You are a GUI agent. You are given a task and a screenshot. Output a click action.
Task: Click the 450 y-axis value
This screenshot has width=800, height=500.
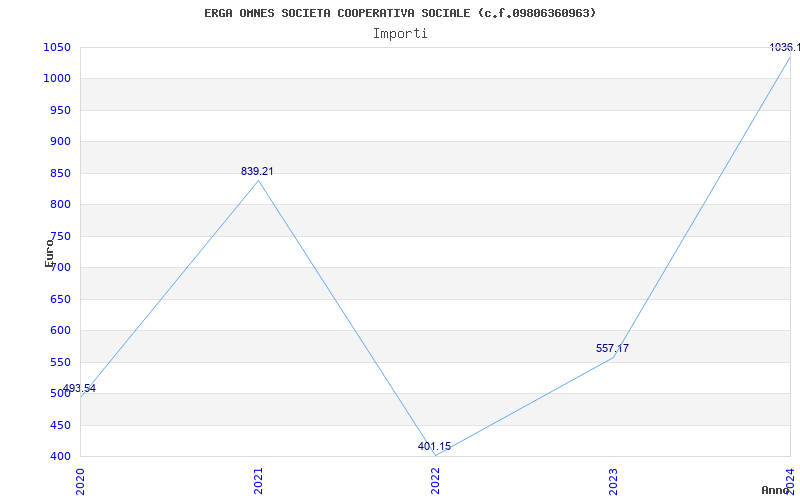[x=60, y=426]
